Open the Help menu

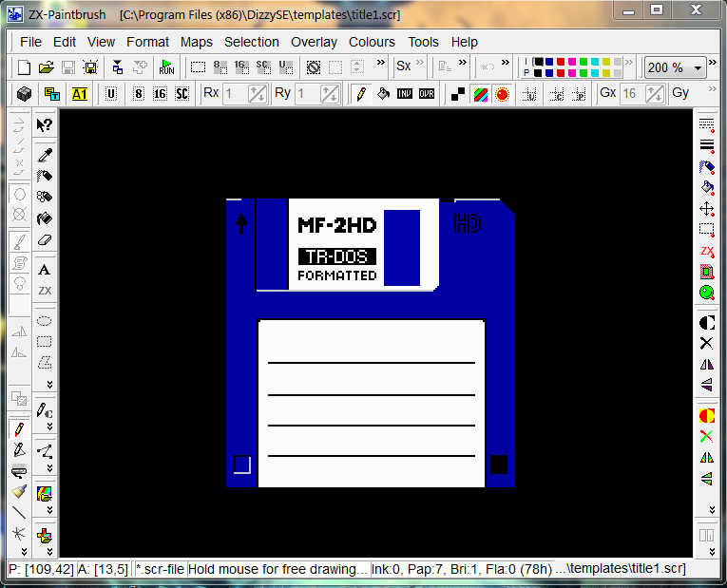tap(464, 42)
